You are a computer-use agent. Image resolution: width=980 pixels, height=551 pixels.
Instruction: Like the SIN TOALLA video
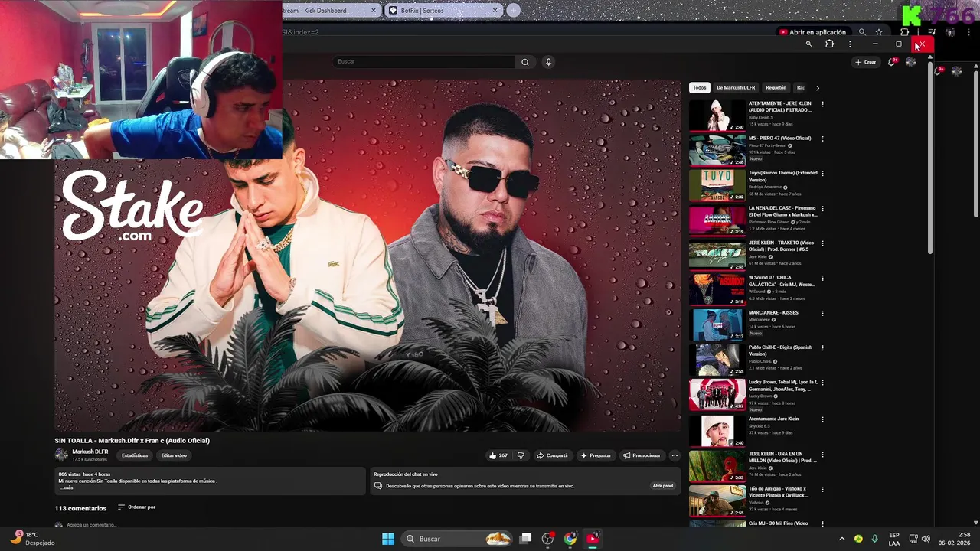(498, 455)
